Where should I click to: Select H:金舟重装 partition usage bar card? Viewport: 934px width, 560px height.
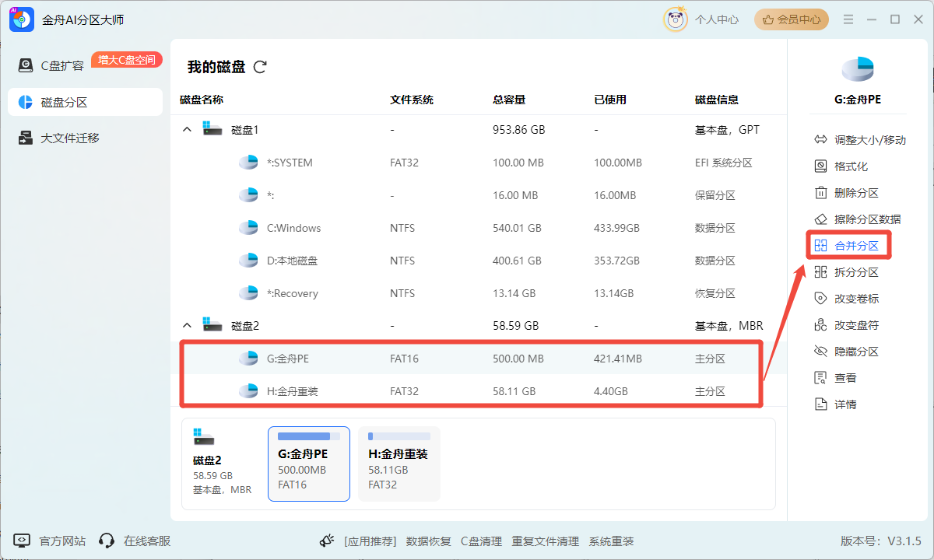(399, 464)
